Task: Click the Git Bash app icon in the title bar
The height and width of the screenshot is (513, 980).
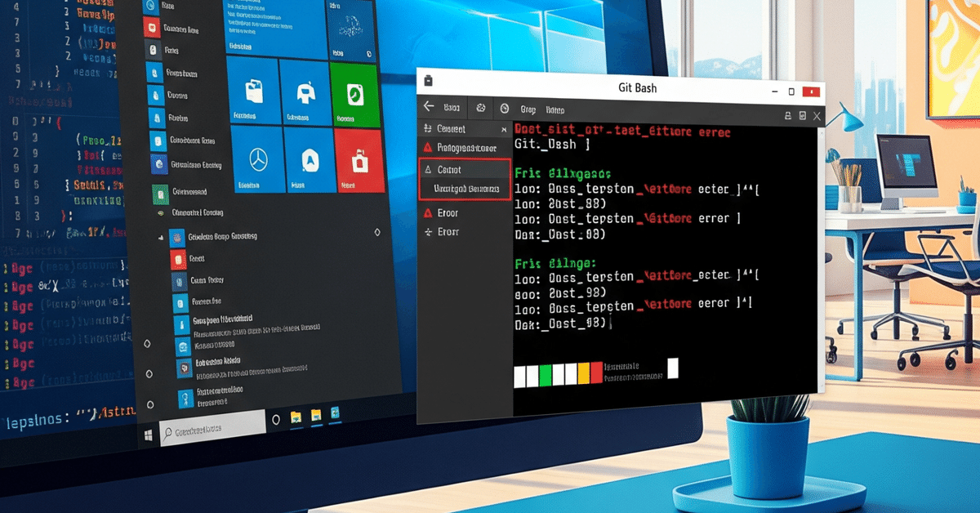Action: 428,79
